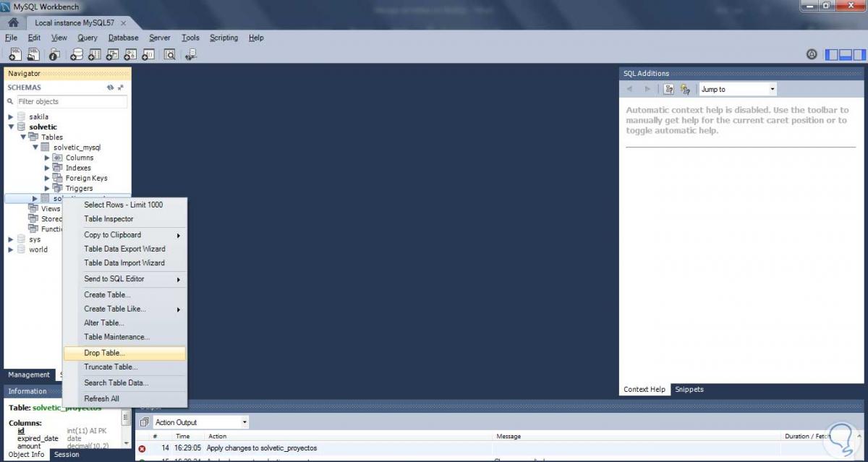Screen dimensions: 868x462
Task: Toggle the bottom output panel visibility
Action: tap(845, 54)
